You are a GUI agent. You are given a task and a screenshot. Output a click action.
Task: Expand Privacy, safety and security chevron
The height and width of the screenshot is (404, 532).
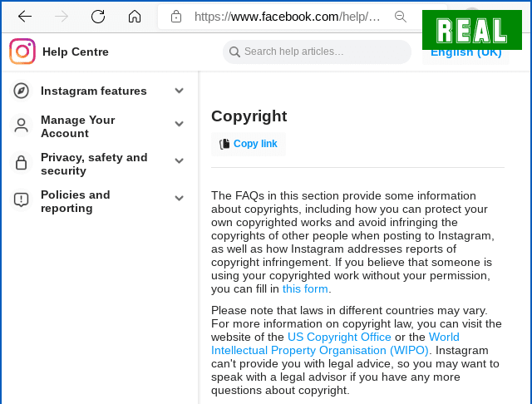(180, 160)
